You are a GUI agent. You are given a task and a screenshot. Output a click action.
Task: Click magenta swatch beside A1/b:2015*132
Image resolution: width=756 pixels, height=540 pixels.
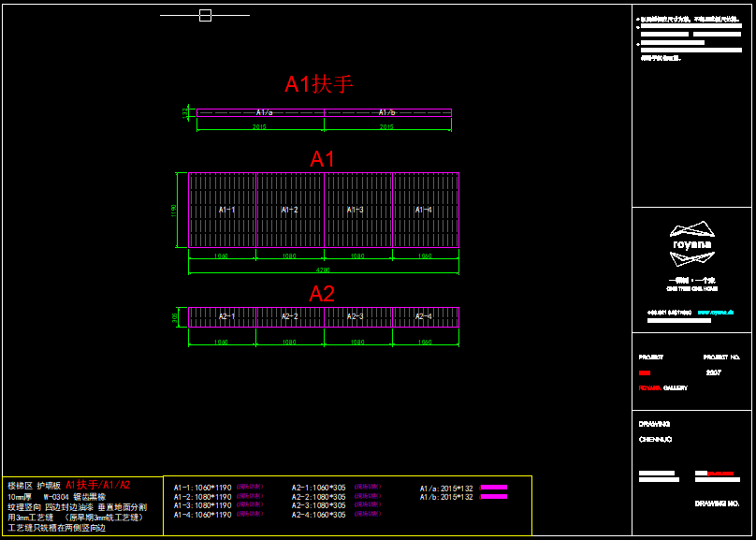coord(492,497)
